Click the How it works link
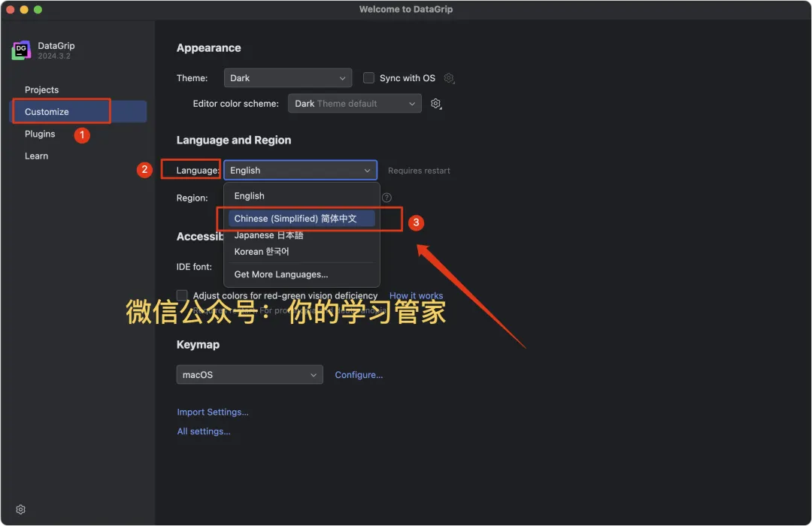Viewport: 812px width, 526px height. coord(416,295)
